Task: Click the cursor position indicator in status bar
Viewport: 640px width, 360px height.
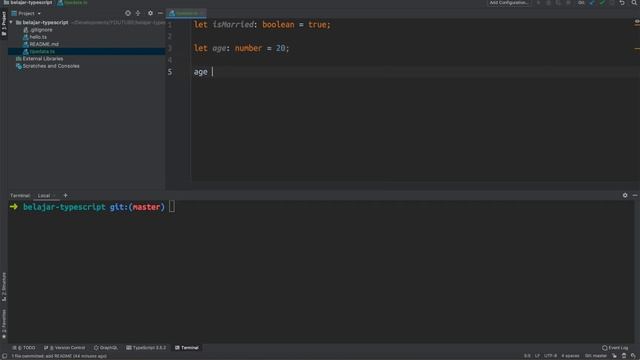Action: point(527,356)
